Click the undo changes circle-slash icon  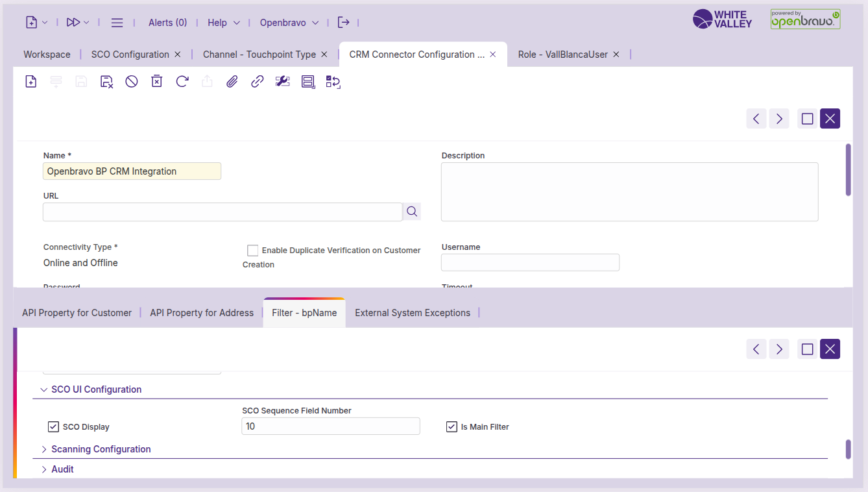[x=132, y=81]
